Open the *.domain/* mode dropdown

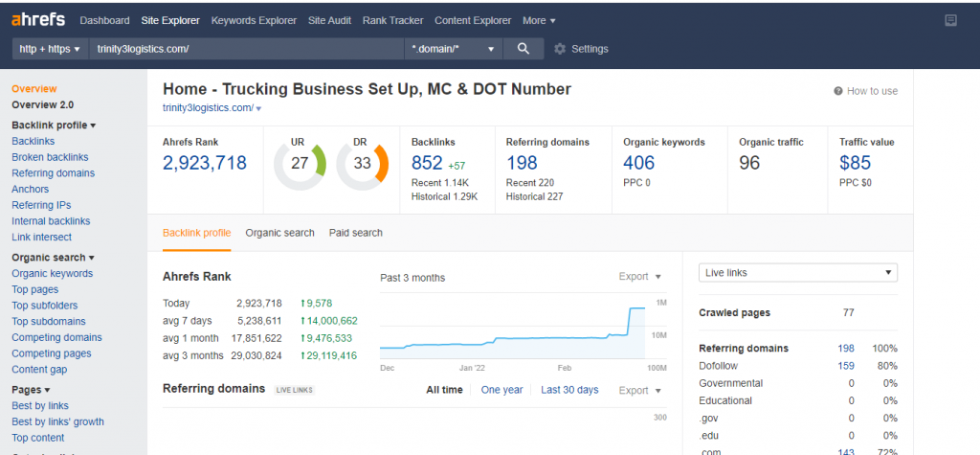[x=453, y=49]
